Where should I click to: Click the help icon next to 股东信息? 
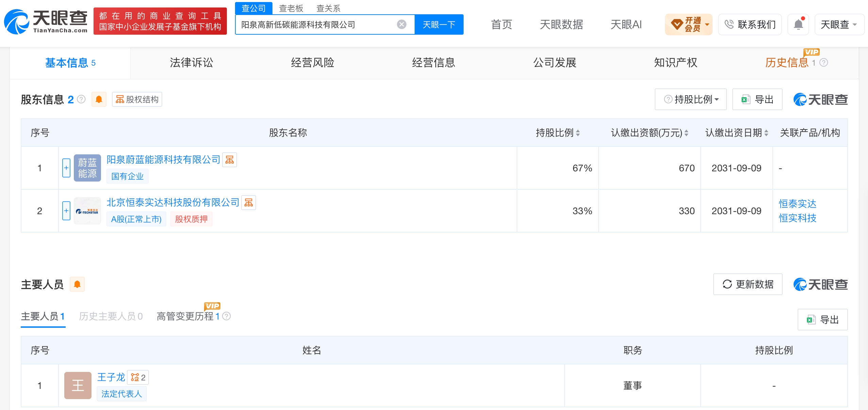pyautogui.click(x=81, y=99)
